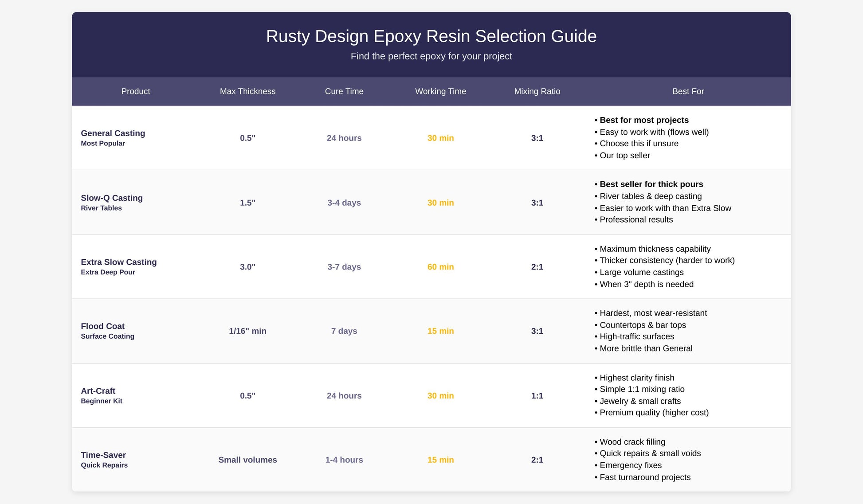This screenshot has height=504, width=863.
Task: Select the General Casting product name
Action: click(113, 133)
